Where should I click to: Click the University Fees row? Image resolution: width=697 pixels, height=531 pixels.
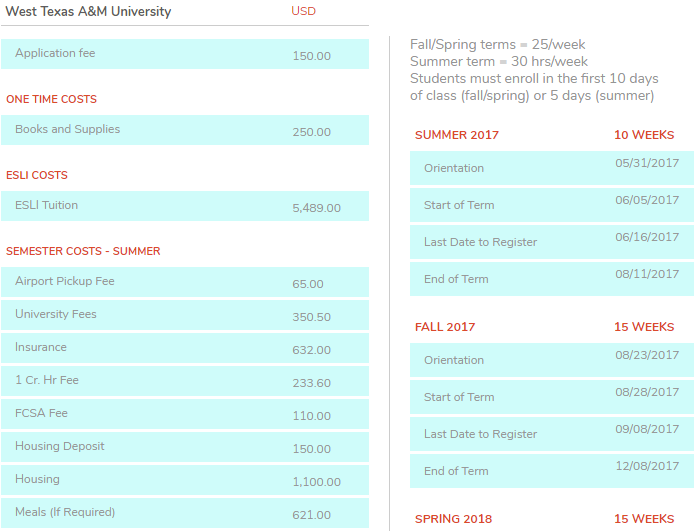tap(185, 315)
